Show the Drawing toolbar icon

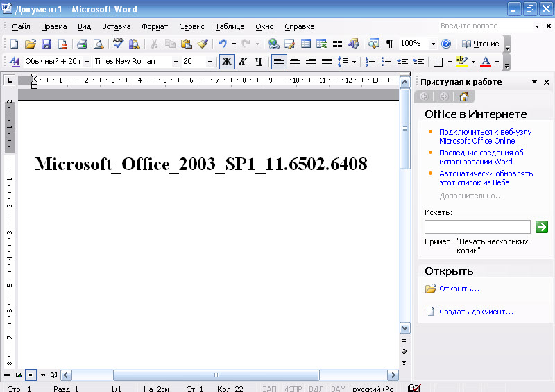[x=354, y=44]
